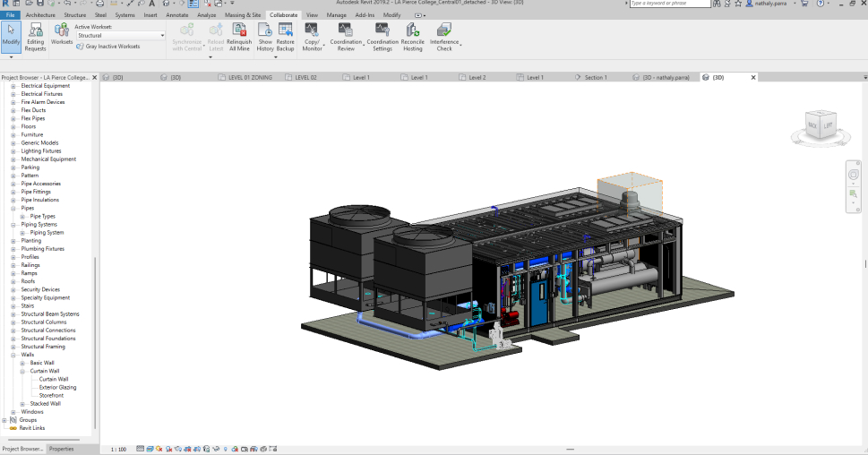Toggle Gray Inactive Worksets

[x=107, y=47]
